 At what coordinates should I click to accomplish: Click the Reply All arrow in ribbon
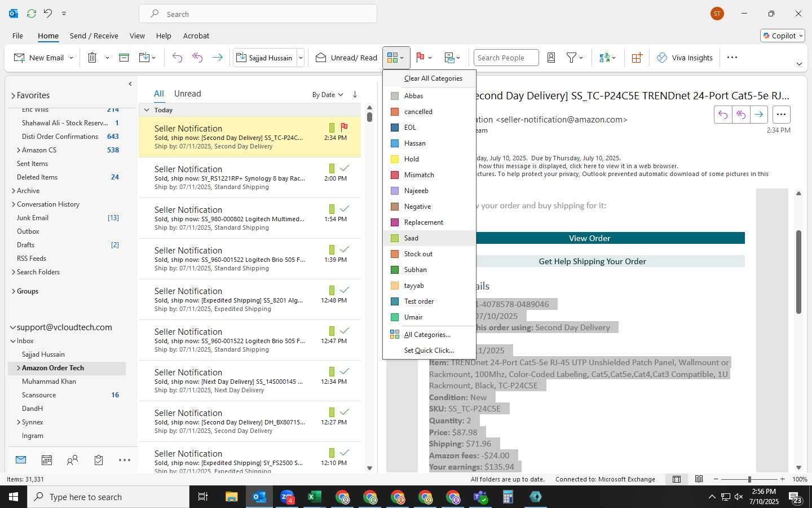coord(197,58)
